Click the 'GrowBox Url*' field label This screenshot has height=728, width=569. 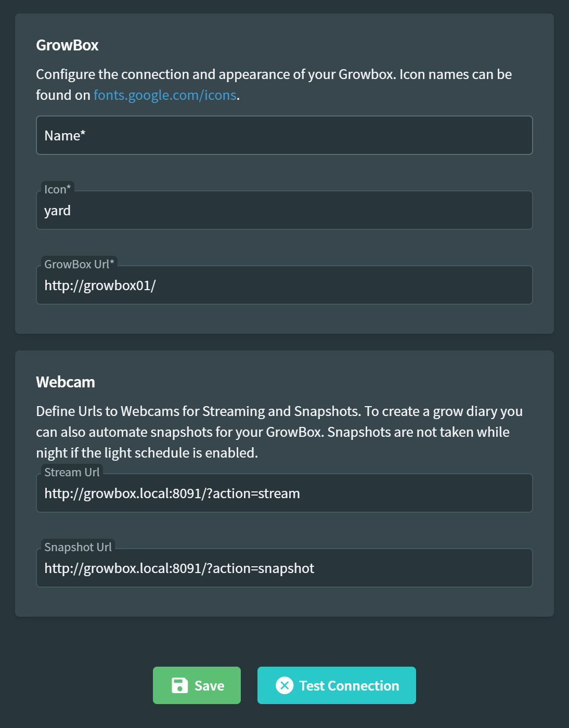click(x=79, y=264)
